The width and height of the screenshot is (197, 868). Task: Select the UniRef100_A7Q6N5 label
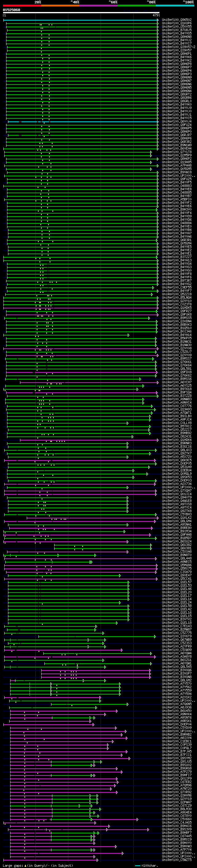pyautogui.click(x=177, y=704)
